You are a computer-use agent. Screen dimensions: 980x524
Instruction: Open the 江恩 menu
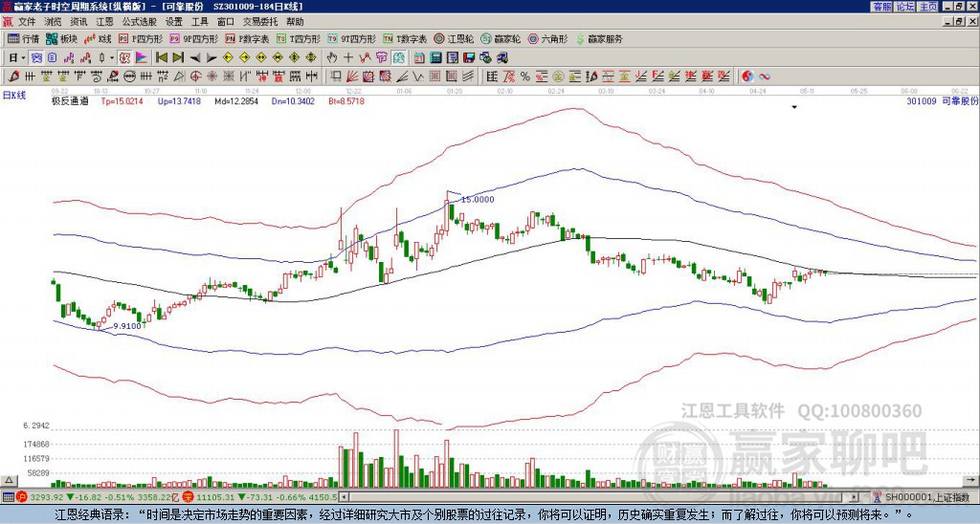coord(105,22)
